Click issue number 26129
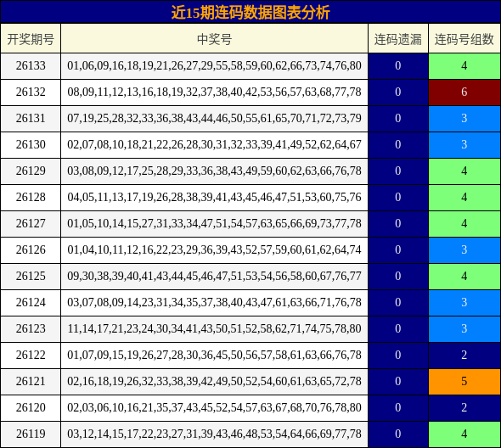Image resolution: width=501 pixels, height=448 pixels. 31,171
